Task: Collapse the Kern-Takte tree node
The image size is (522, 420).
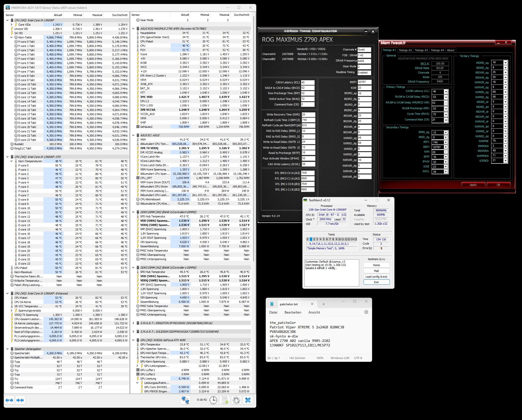Action: click(12, 37)
